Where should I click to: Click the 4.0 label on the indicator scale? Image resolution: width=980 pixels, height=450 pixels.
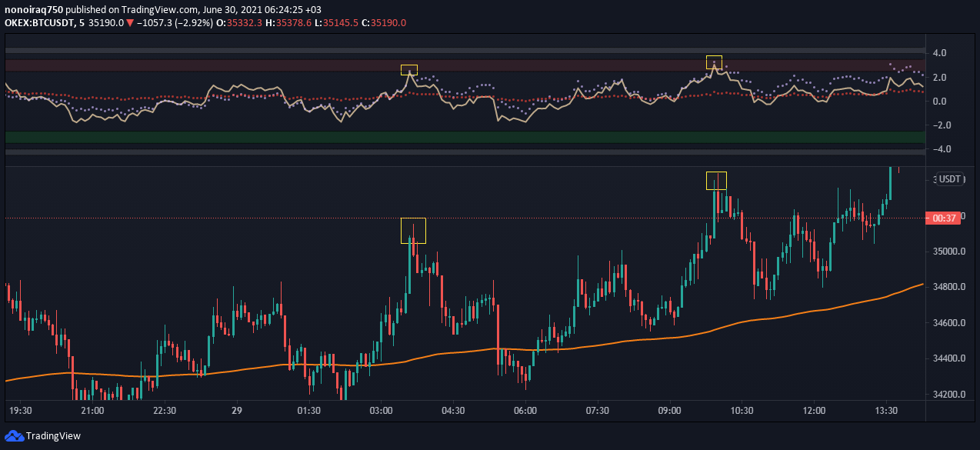point(939,53)
